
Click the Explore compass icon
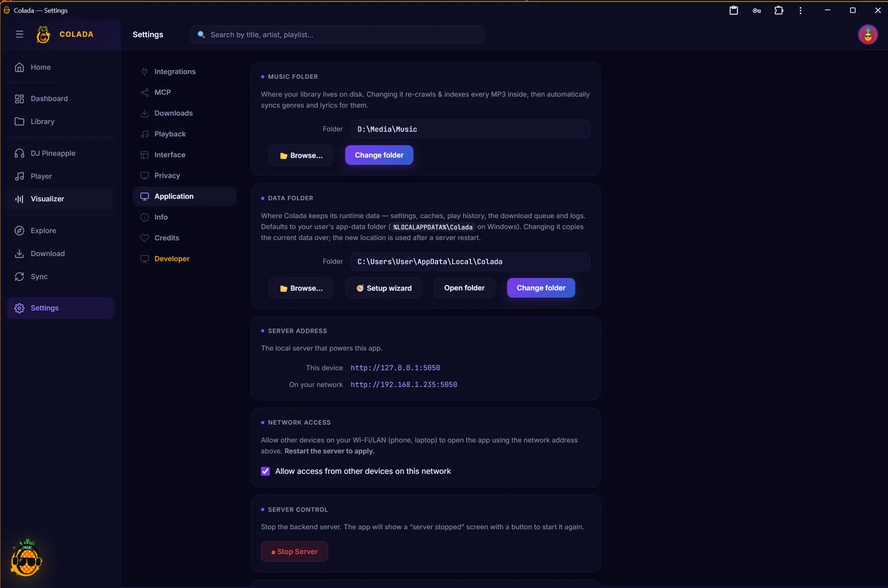[x=20, y=231]
